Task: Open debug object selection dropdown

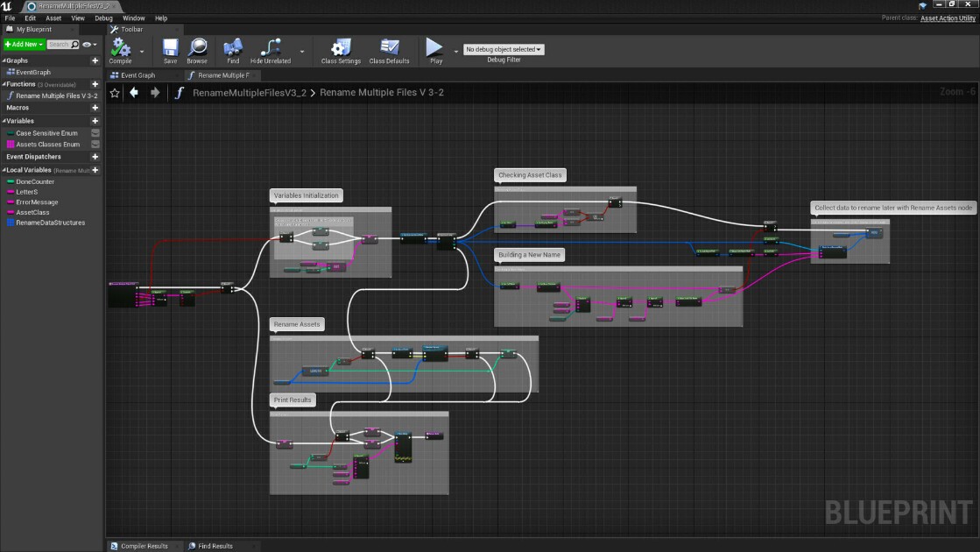Action: coord(504,49)
